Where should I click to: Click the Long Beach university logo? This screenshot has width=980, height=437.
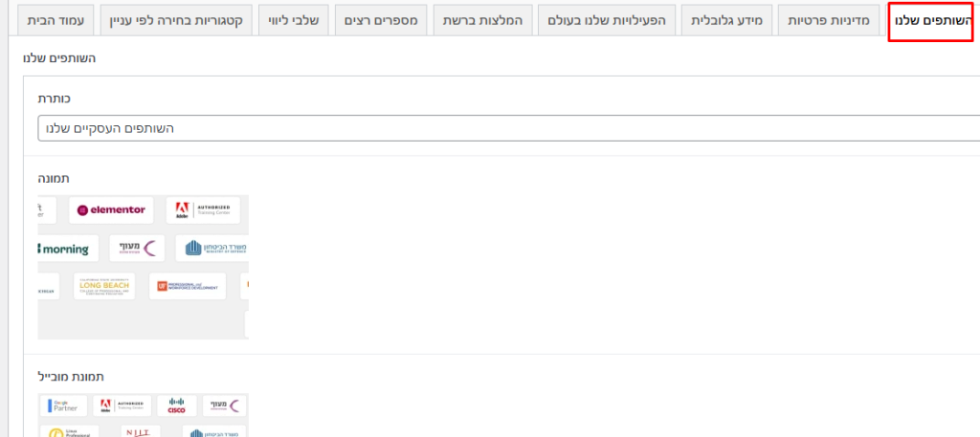(104, 286)
